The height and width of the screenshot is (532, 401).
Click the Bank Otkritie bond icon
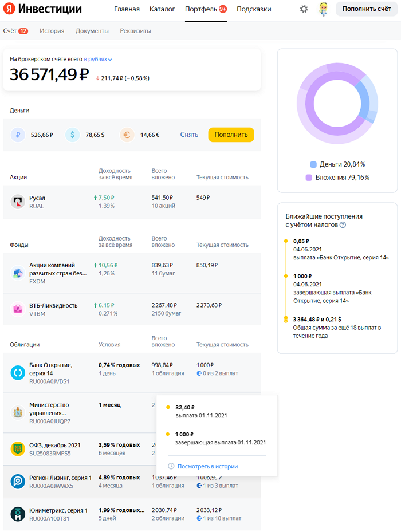pos(18,373)
